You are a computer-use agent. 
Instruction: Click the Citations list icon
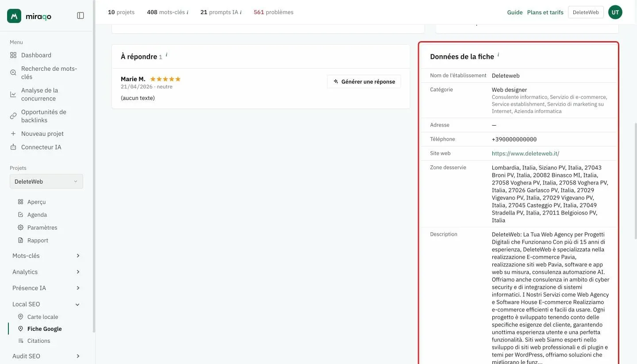point(20,341)
